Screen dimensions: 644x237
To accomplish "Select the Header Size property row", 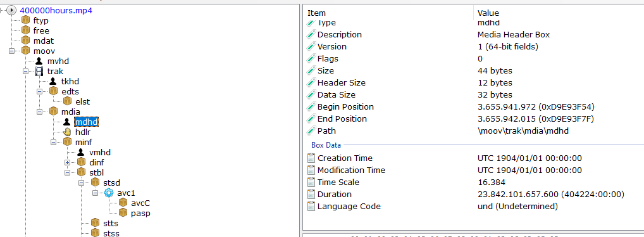I will pos(474,83).
